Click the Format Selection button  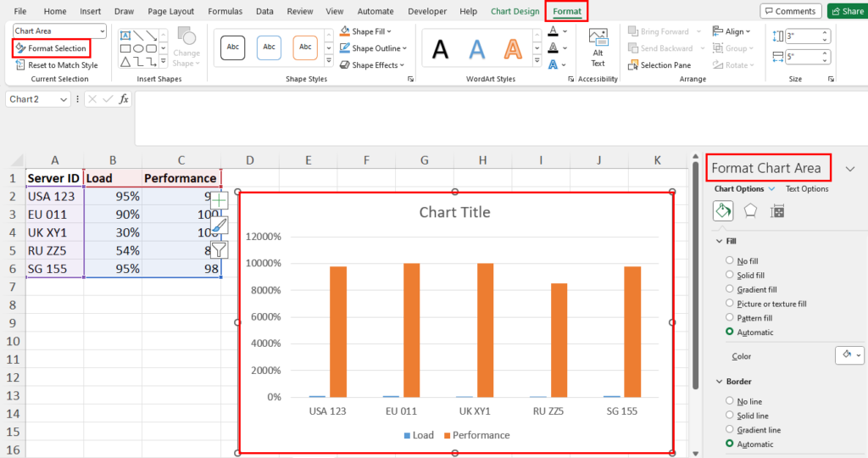coord(51,48)
